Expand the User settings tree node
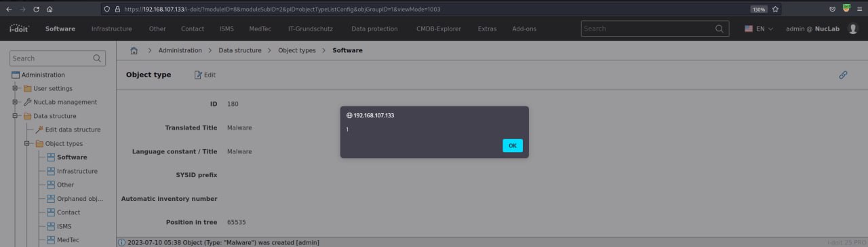Screen dimensions: 868x247 (15, 88)
